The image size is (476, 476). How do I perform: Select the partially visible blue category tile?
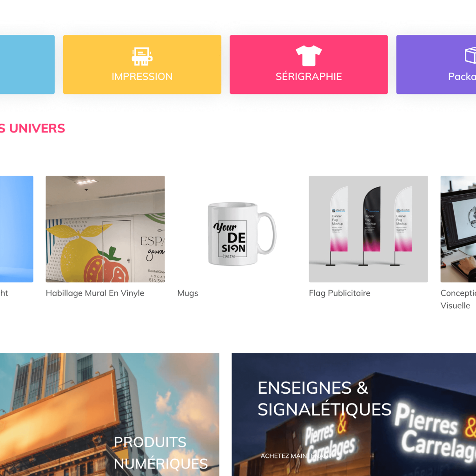coord(27,64)
